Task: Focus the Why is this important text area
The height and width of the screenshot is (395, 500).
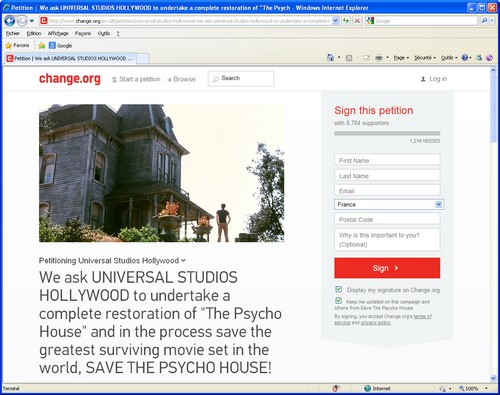Action: [x=387, y=240]
